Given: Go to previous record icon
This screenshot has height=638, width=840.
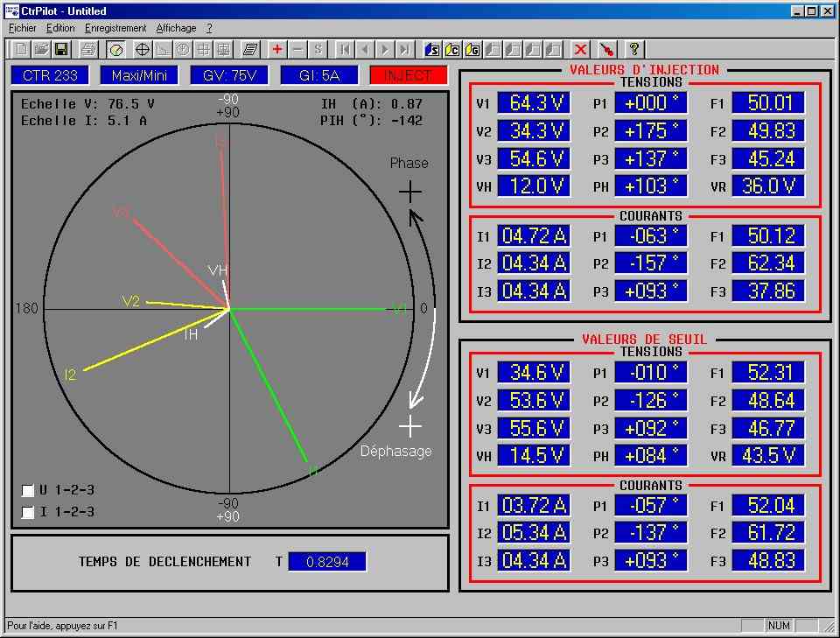Looking at the screenshot, I should (366, 50).
